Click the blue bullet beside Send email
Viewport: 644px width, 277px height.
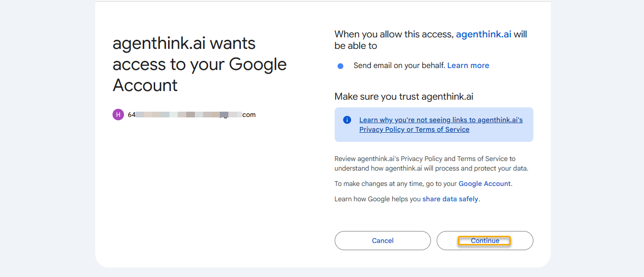[340, 66]
